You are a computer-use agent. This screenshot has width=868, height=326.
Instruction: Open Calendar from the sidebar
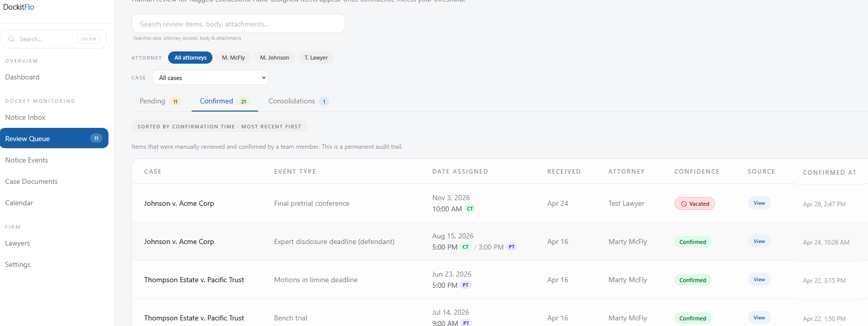19,203
